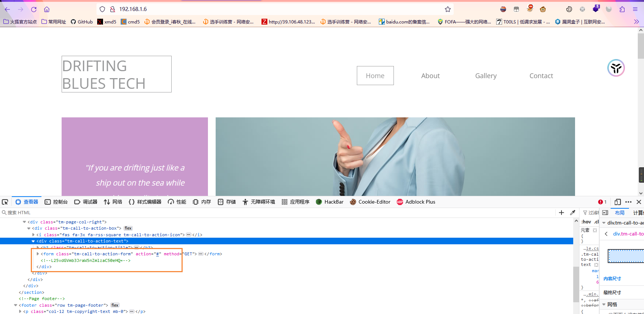Collapse the 网格 grid section
The image size is (644, 314).
click(x=604, y=304)
